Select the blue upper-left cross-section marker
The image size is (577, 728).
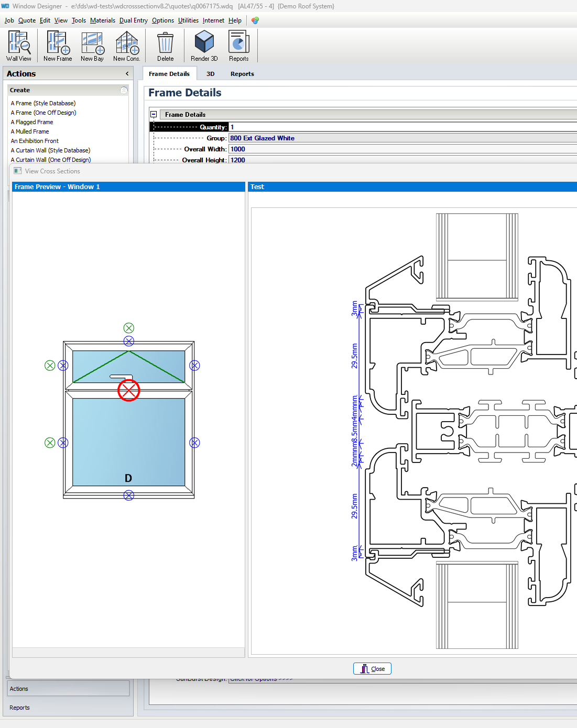63,366
